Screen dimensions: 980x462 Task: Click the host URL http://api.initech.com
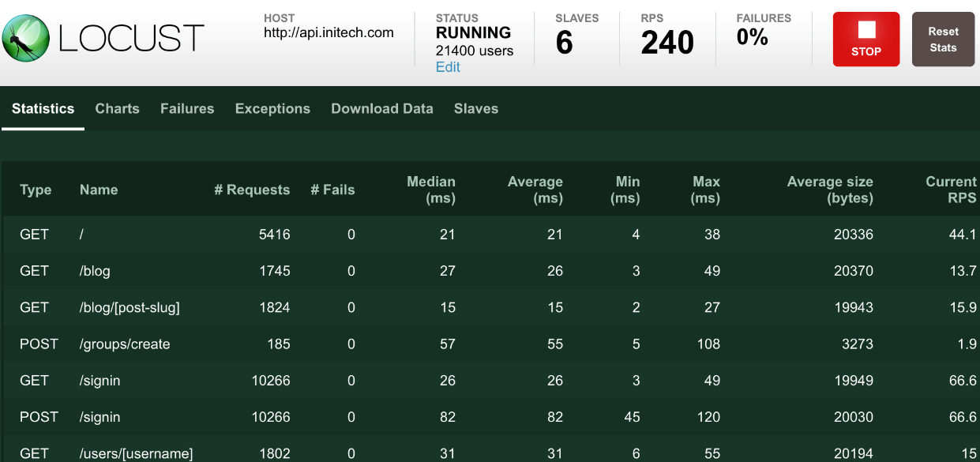click(x=329, y=33)
